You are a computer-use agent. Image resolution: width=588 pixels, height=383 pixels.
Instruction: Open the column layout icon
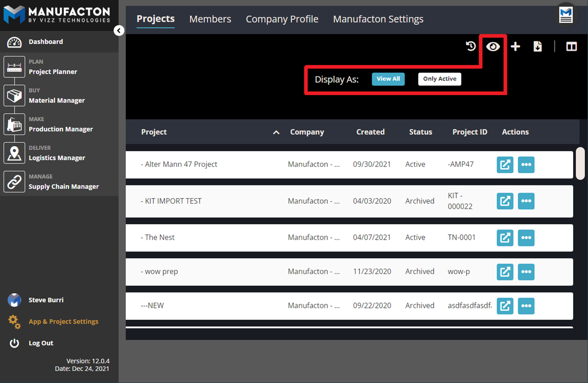click(x=571, y=47)
